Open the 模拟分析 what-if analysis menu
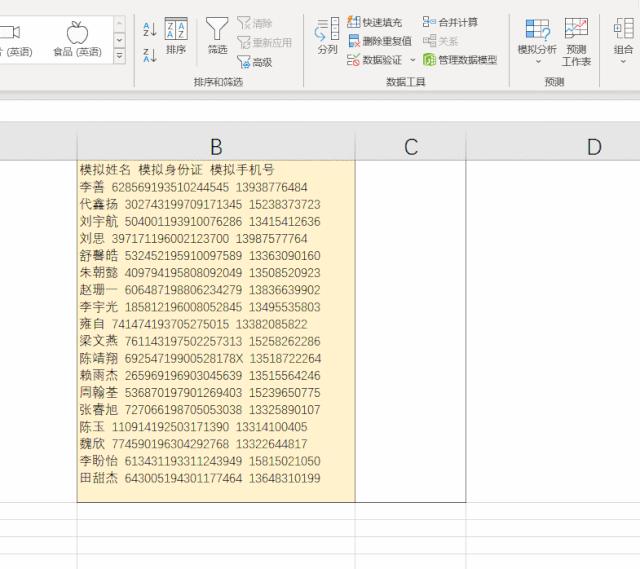 point(537,42)
